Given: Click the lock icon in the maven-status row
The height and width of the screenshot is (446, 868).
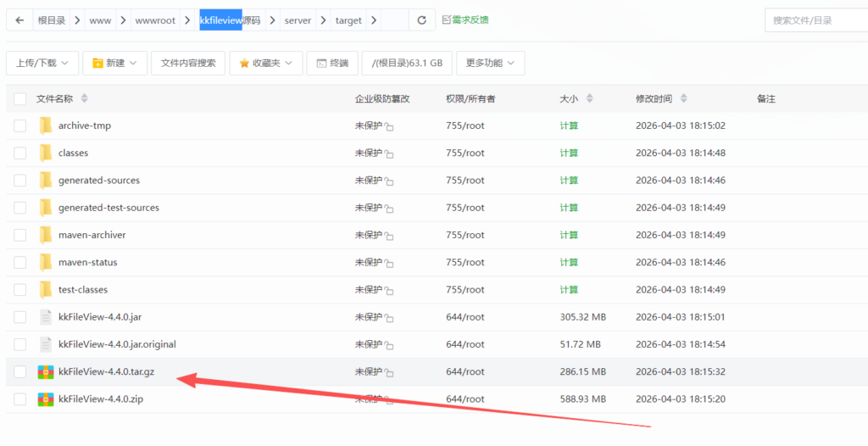Looking at the screenshot, I should 389,263.
